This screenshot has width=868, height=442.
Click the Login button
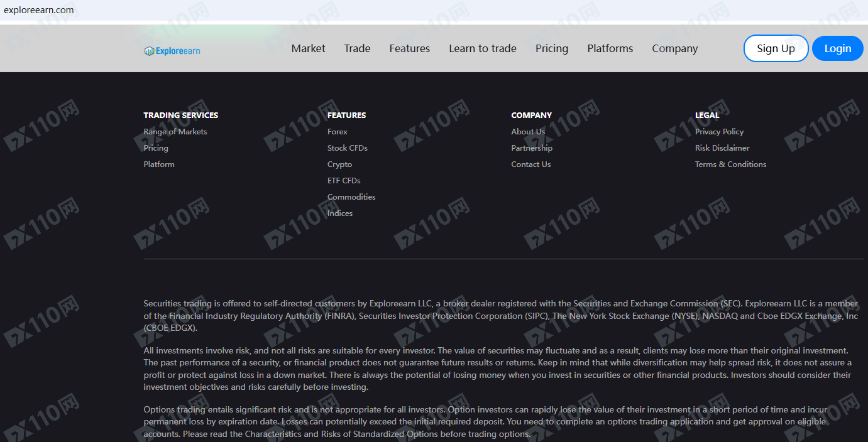click(x=838, y=48)
